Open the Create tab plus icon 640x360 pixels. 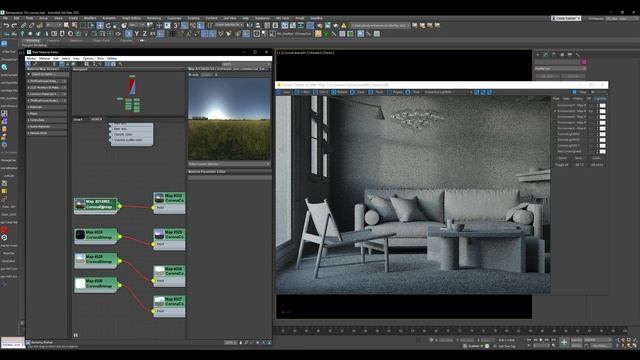(x=538, y=54)
